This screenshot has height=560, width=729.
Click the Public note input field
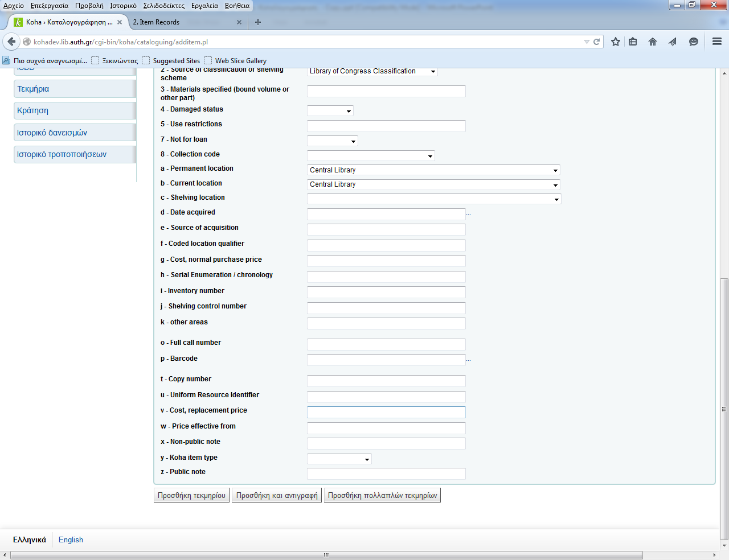tap(386, 473)
